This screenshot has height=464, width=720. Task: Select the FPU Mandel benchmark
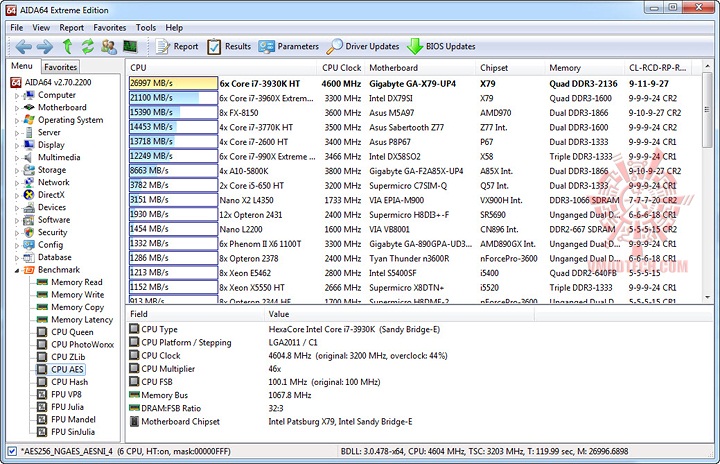coord(73,419)
